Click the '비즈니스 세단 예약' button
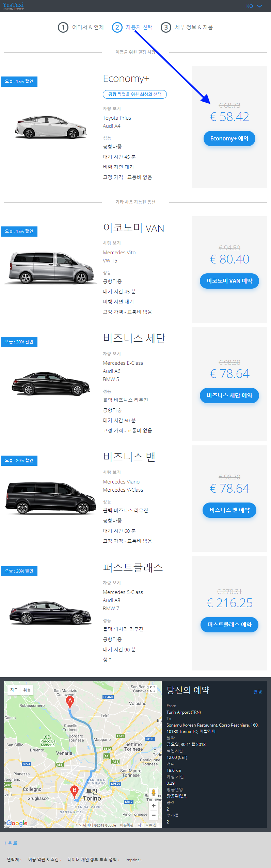The width and height of the screenshot is (271, 868). point(229,395)
